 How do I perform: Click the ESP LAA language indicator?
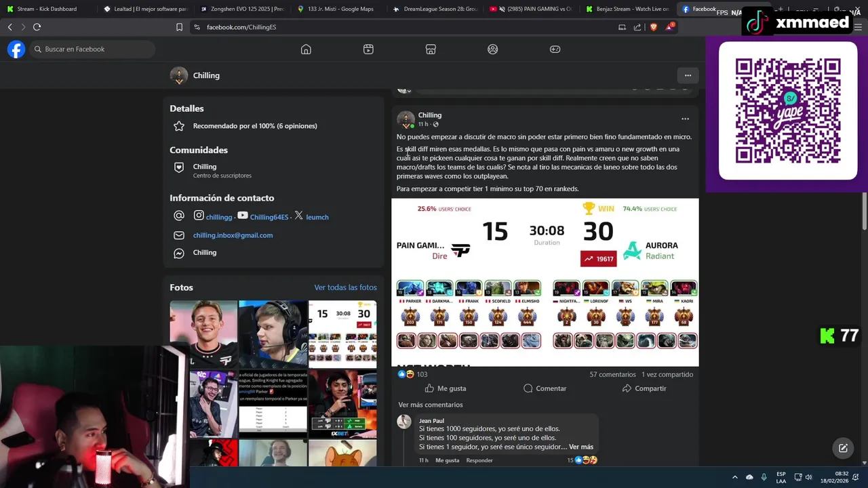point(781,477)
